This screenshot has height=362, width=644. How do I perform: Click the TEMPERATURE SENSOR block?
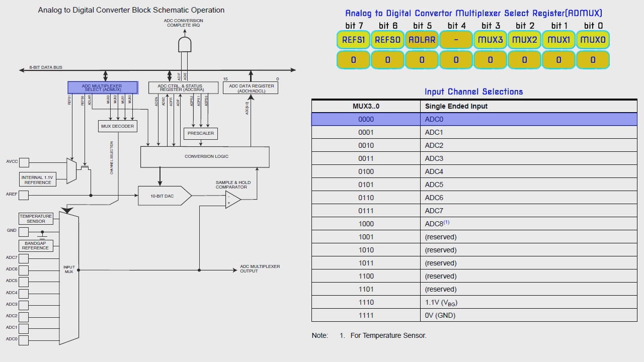36,219
